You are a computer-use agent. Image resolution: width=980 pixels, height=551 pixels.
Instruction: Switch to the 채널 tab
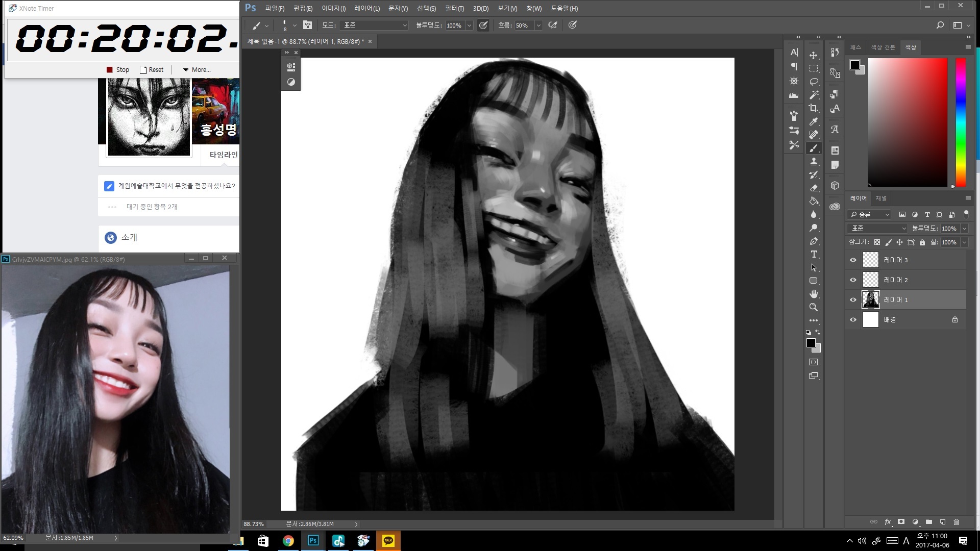tap(881, 198)
